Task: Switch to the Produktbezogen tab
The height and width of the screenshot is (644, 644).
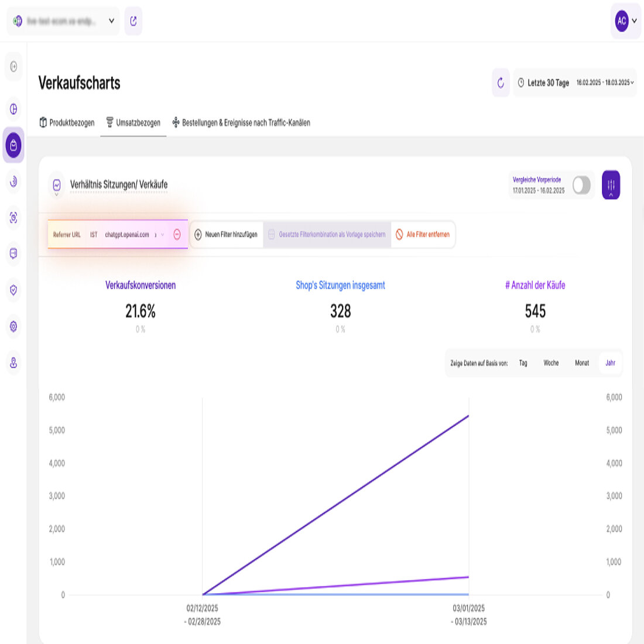Action: [x=70, y=123]
